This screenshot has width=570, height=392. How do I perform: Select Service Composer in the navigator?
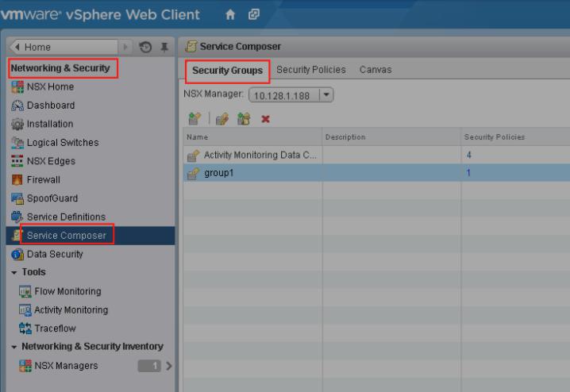point(91,236)
